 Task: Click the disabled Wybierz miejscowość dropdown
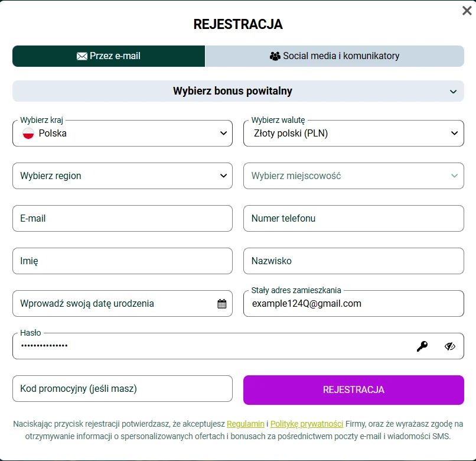point(353,176)
